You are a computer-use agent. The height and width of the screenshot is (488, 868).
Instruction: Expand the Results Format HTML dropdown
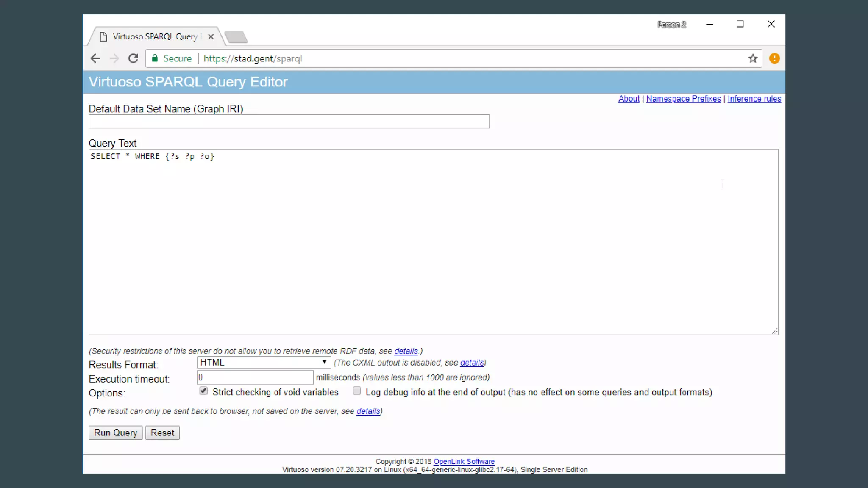click(263, 363)
